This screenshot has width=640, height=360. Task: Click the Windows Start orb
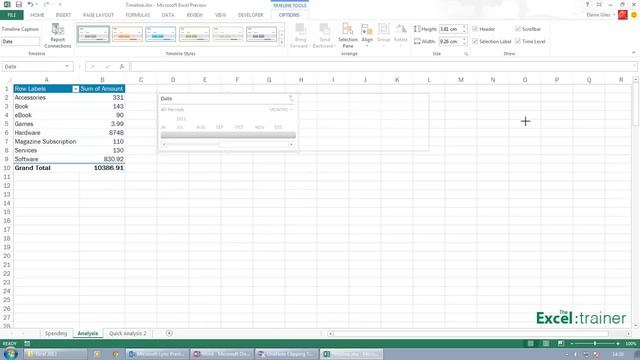[10, 353]
